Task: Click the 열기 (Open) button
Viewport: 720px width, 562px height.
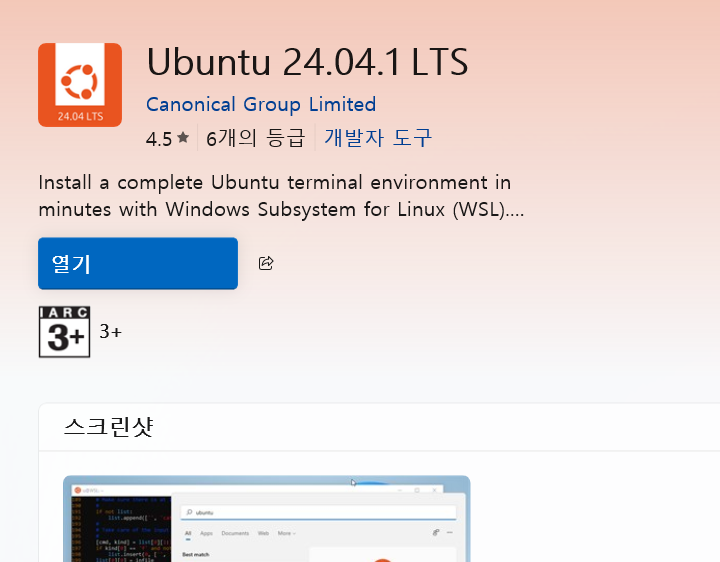Action: coord(138,264)
